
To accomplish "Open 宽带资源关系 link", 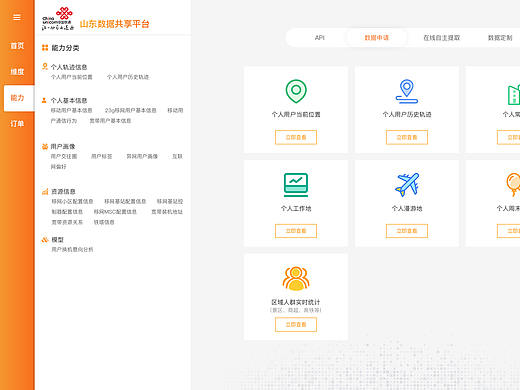I will coord(67,222).
